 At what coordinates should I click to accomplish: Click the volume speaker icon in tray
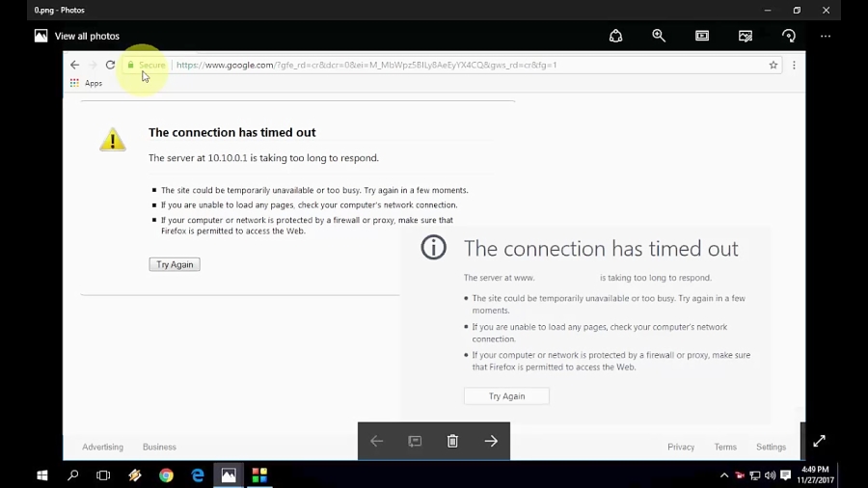tap(770, 475)
